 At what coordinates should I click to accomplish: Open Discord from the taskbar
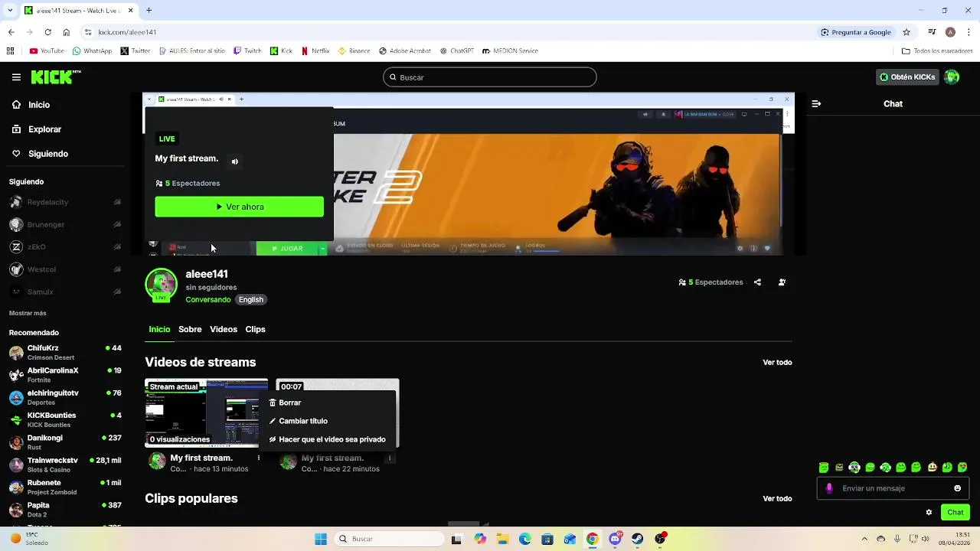615,539
